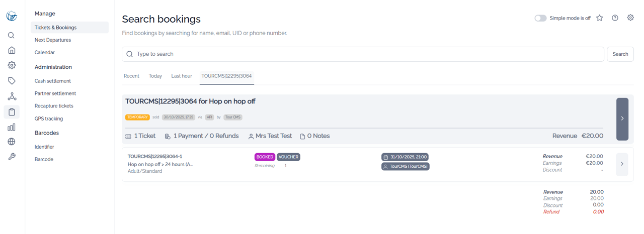Select the clipboard sidebar icon
This screenshot has height=234, width=644.
pos(12,112)
